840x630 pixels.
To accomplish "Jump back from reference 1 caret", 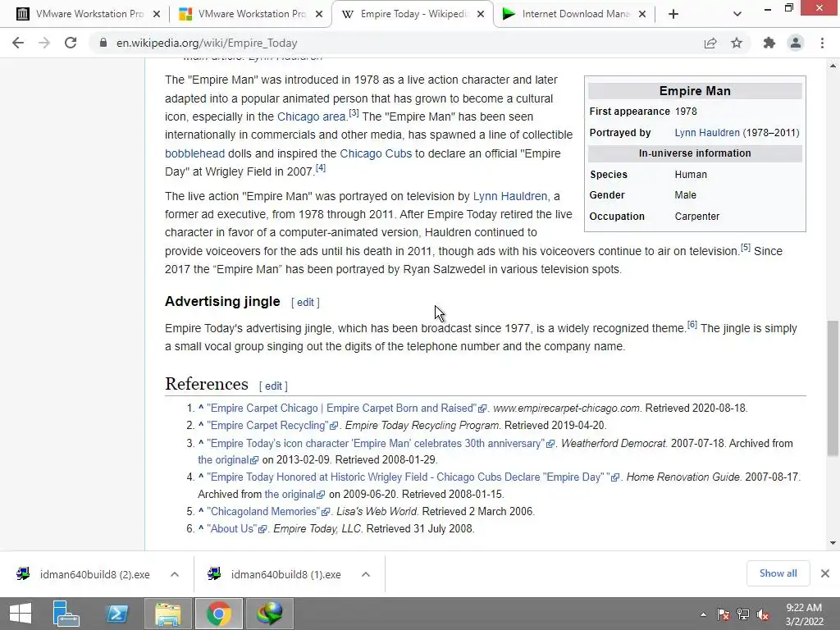I will [x=201, y=408].
